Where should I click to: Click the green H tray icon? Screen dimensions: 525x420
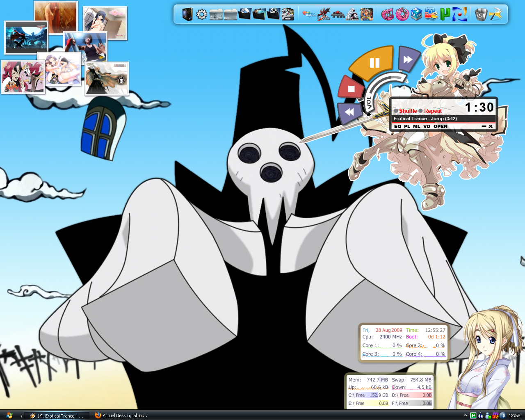(473, 415)
